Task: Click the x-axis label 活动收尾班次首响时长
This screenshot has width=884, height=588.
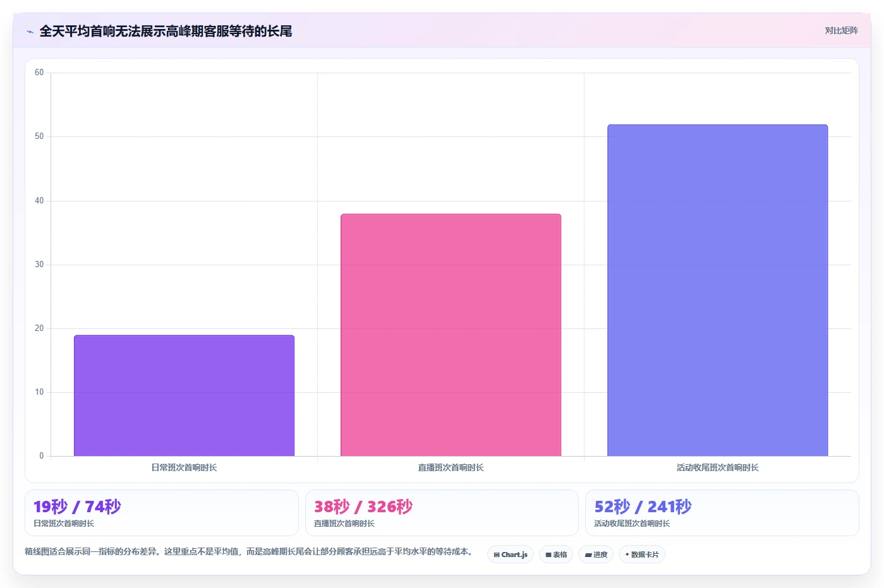Action: click(x=717, y=467)
